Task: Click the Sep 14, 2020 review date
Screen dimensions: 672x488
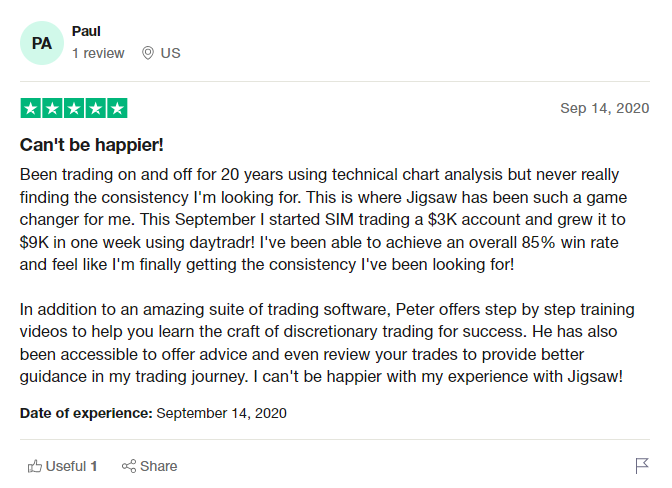Action: click(x=605, y=108)
